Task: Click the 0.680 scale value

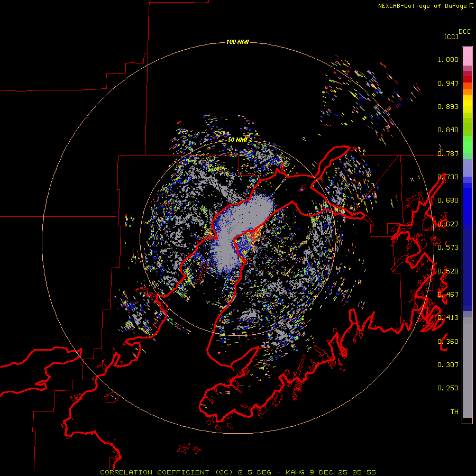Action: pyautogui.click(x=448, y=200)
